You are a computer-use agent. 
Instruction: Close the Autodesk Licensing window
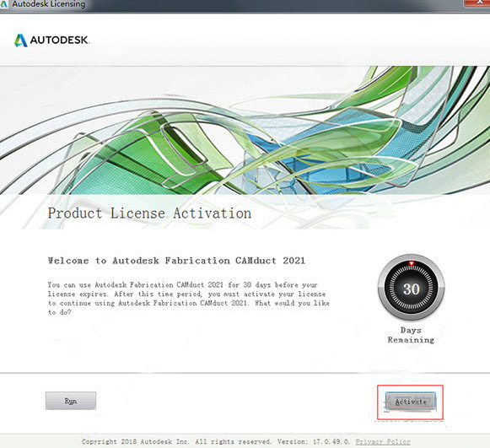[x=477, y=3]
